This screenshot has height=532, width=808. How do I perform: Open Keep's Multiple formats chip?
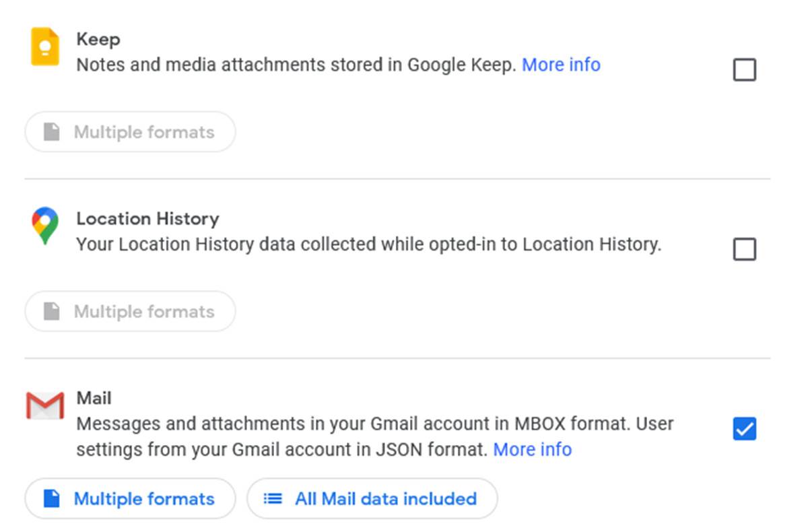(129, 132)
